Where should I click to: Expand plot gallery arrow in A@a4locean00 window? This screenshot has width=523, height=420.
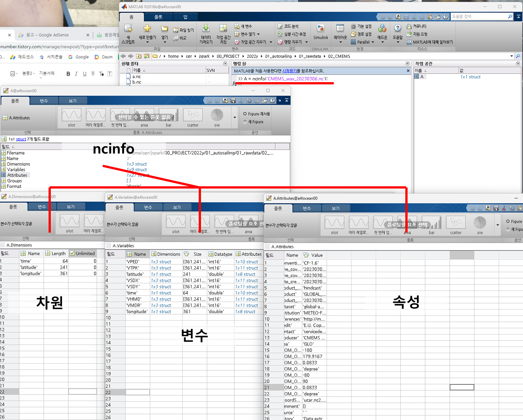click(x=235, y=118)
